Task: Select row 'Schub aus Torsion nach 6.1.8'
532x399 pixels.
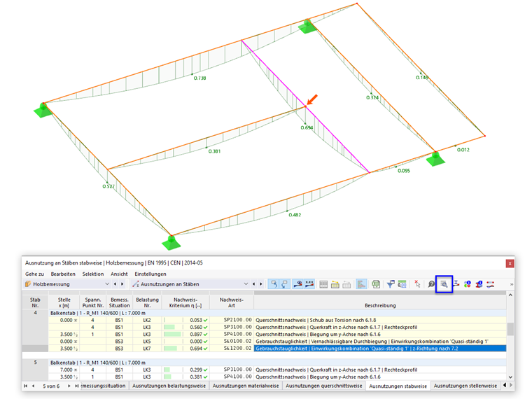Action: pos(277,320)
